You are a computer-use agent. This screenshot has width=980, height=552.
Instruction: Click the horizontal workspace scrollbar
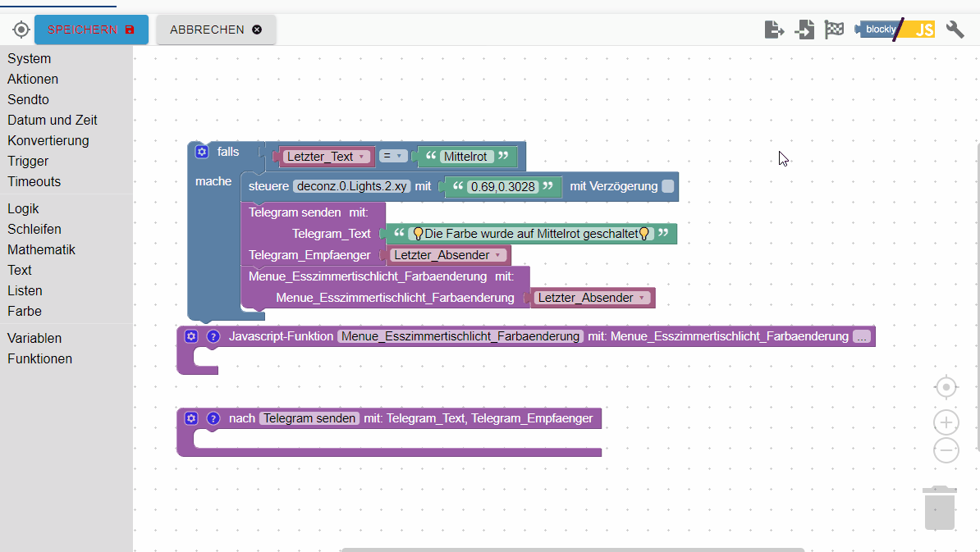[573, 550]
